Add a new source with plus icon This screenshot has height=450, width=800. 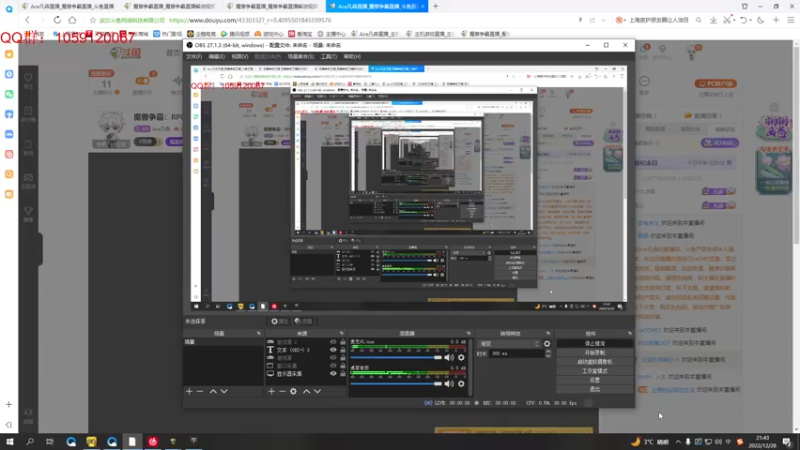271,391
